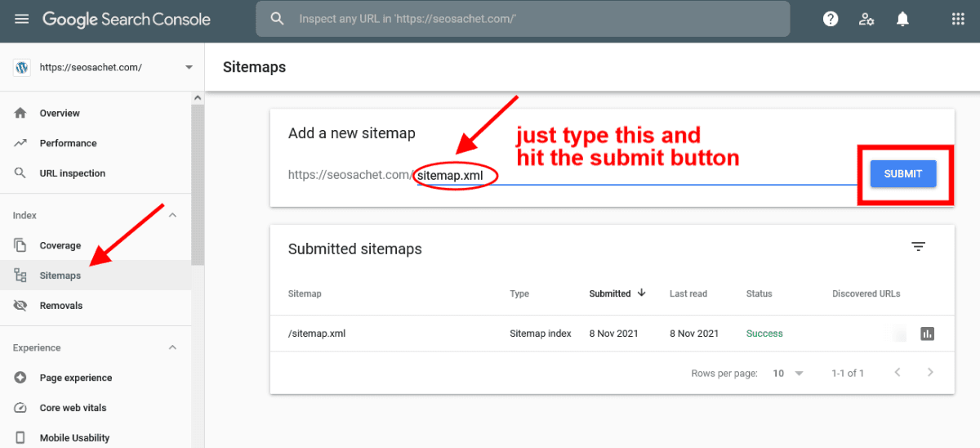Image resolution: width=980 pixels, height=448 pixels.
Task: Click the Mobile Usability phone icon
Action: coord(20,437)
